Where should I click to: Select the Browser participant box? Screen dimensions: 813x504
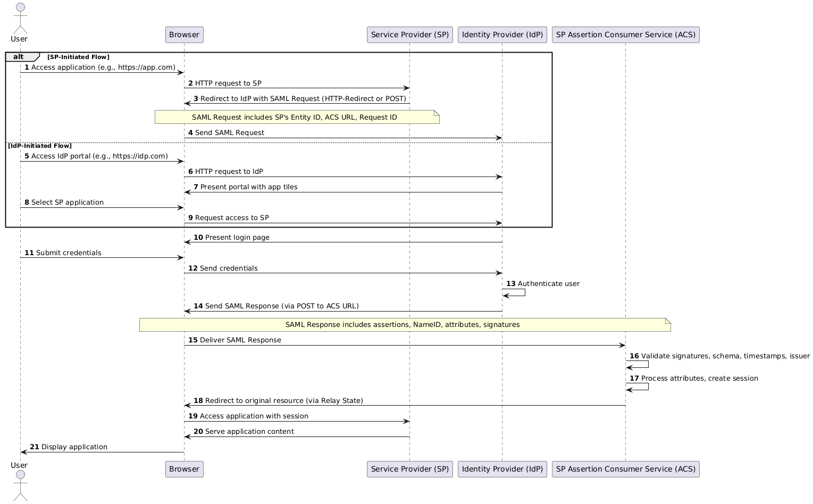pos(184,35)
